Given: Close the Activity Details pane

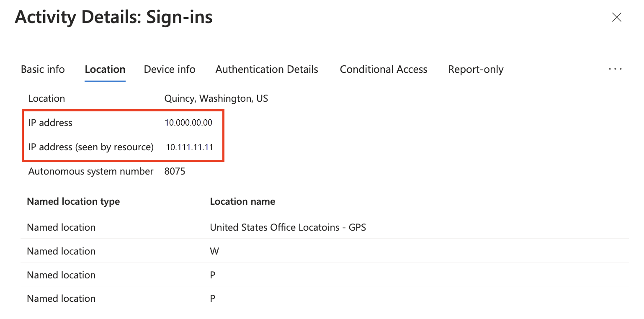Looking at the screenshot, I should point(616,17).
